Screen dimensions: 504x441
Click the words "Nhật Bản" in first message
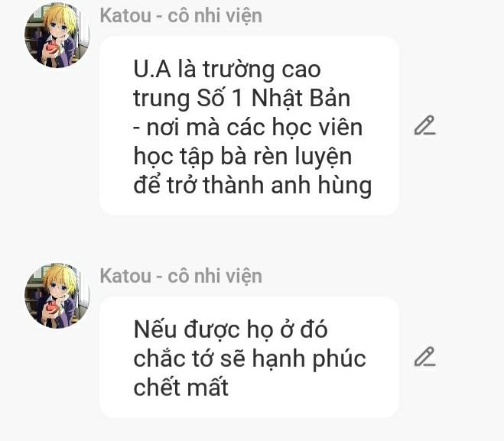(x=301, y=98)
